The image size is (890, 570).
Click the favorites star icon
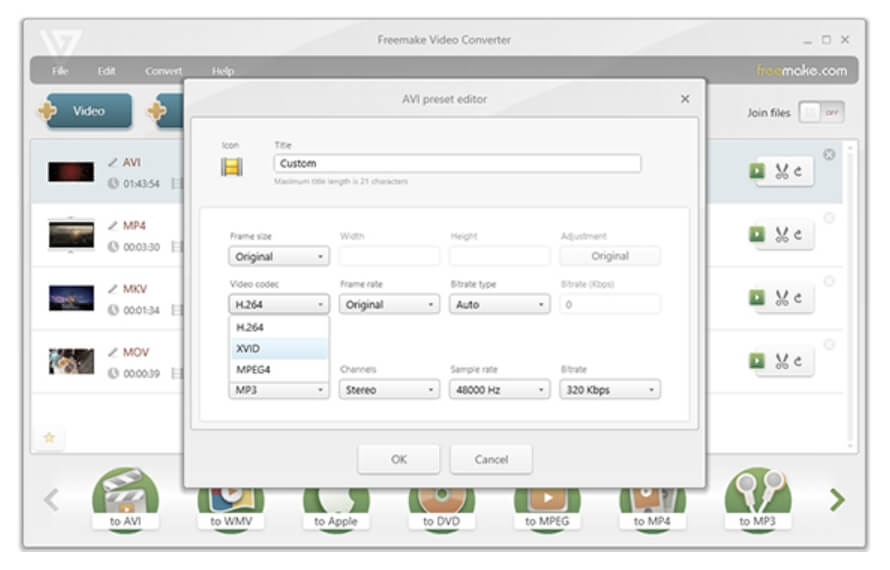tap(49, 437)
